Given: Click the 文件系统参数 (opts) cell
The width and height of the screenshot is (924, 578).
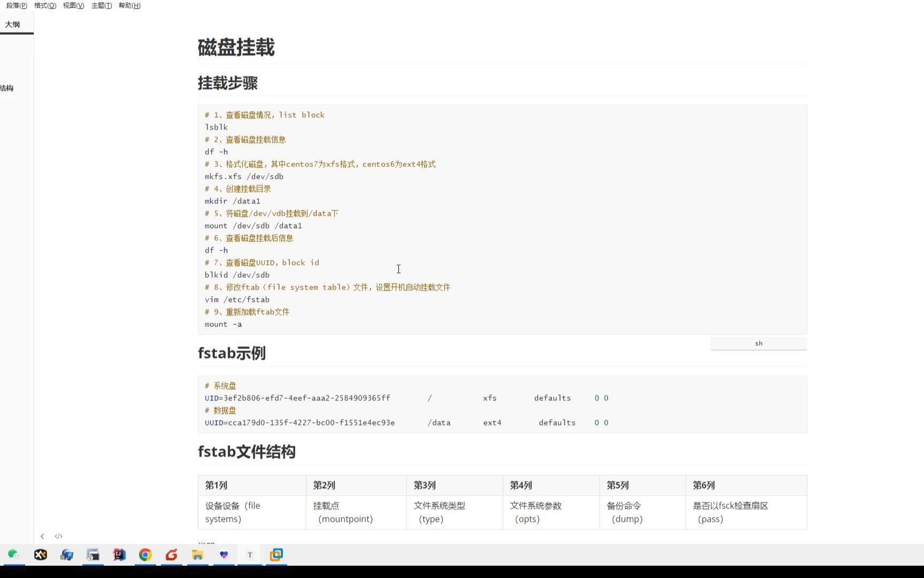Looking at the screenshot, I should click(x=551, y=512).
